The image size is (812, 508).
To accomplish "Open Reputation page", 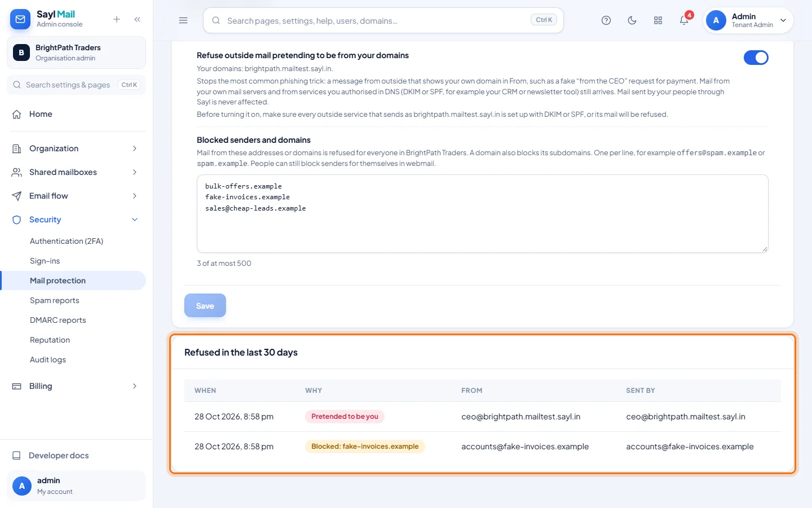I will (x=50, y=340).
